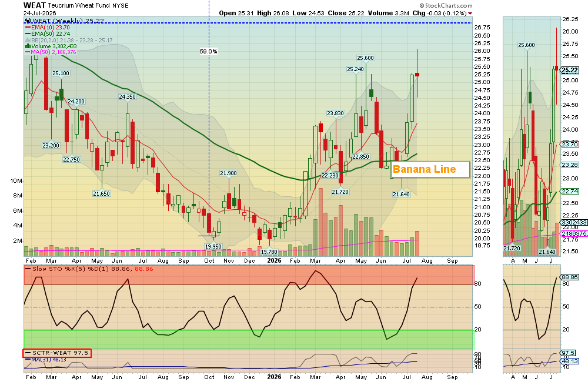The image size is (588, 382).
Task: Click the 24.200 price label
Action: click(76, 101)
